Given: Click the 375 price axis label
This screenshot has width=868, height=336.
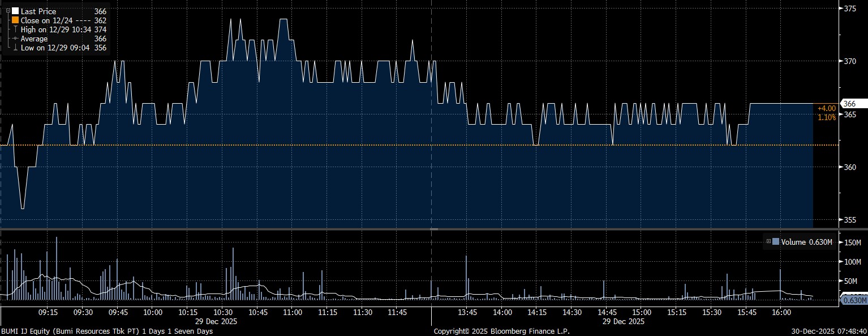Looking at the screenshot, I should click(849, 8).
